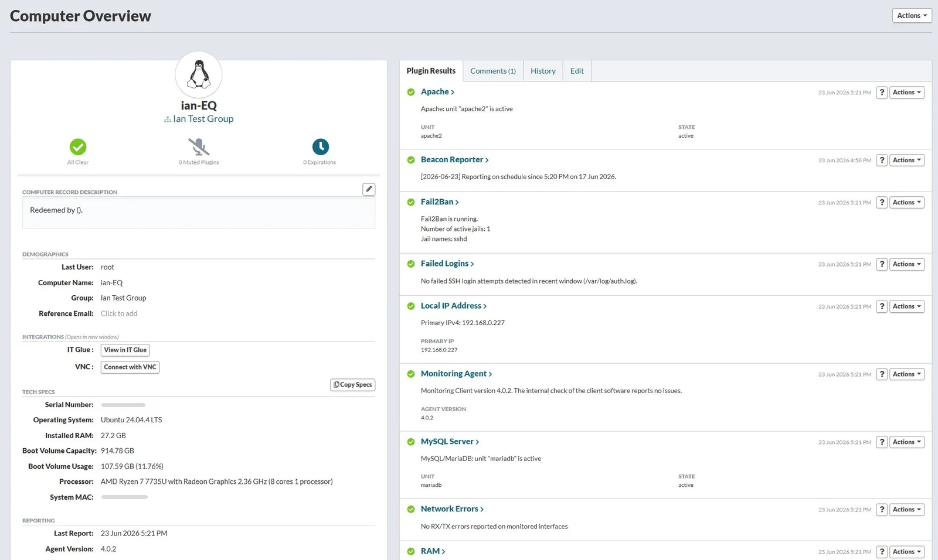The height and width of the screenshot is (560, 938).
Task: Open help question mark for MySQL Server
Action: pyautogui.click(x=882, y=442)
